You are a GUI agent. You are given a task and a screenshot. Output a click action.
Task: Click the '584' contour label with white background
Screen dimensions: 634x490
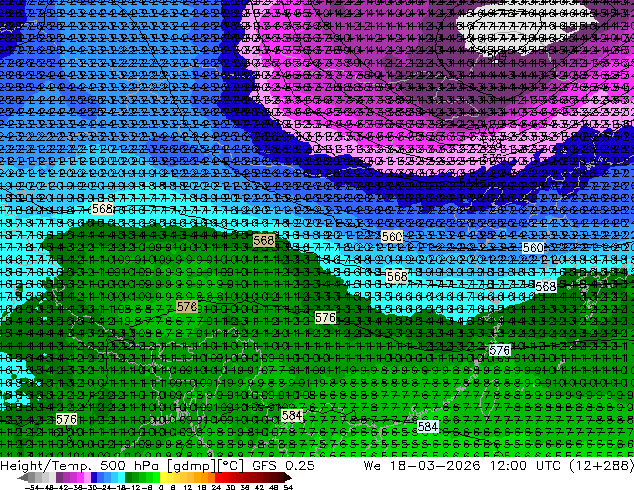coord(428,426)
